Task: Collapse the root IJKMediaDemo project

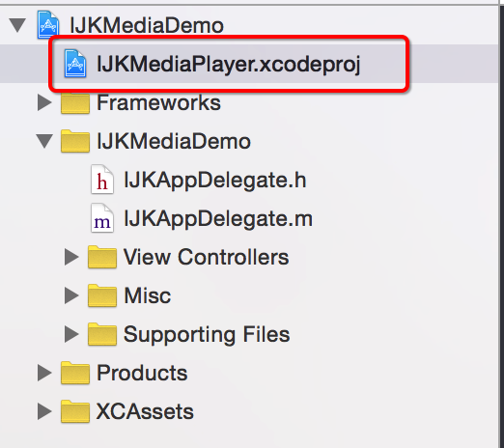Action: (x=17, y=25)
